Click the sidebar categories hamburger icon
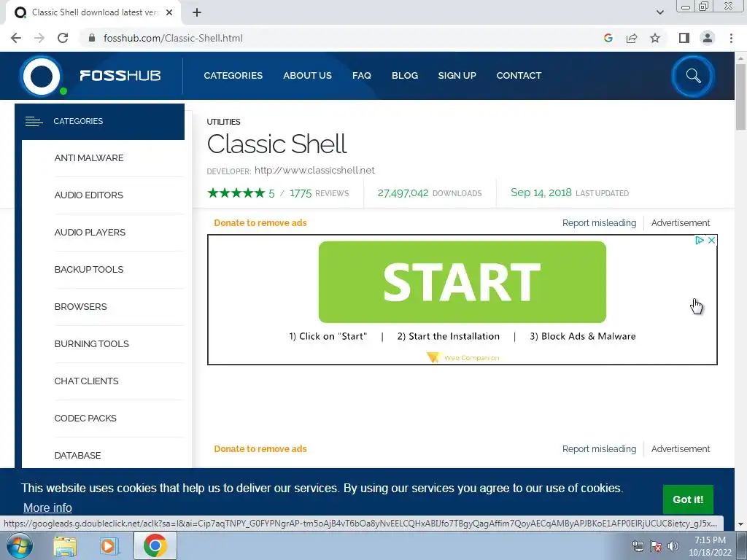This screenshot has height=560, width=747. point(34,122)
